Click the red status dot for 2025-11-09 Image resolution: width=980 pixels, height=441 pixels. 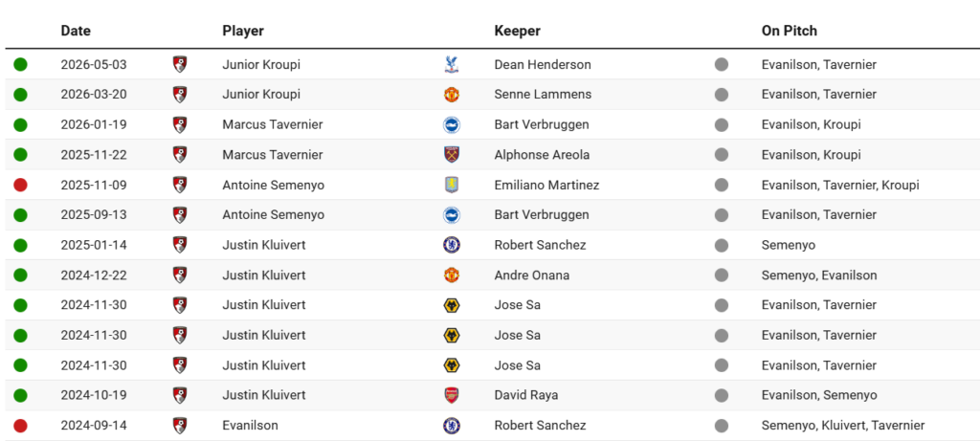point(21,185)
